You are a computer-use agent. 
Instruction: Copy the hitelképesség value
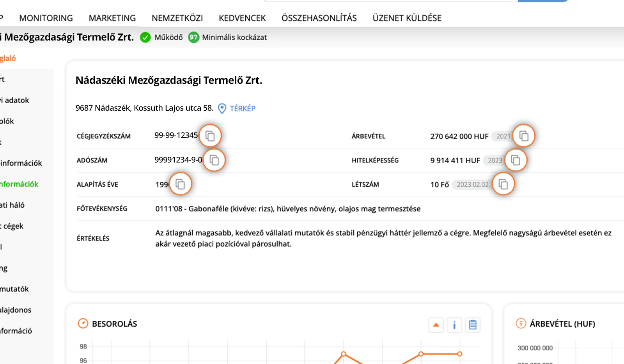[x=516, y=160]
